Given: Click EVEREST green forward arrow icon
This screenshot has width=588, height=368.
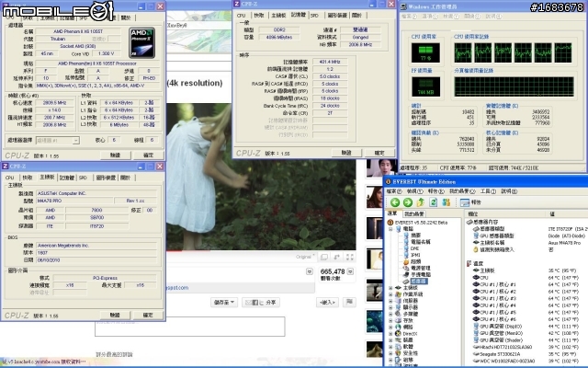Looking at the screenshot, I should [x=408, y=202].
